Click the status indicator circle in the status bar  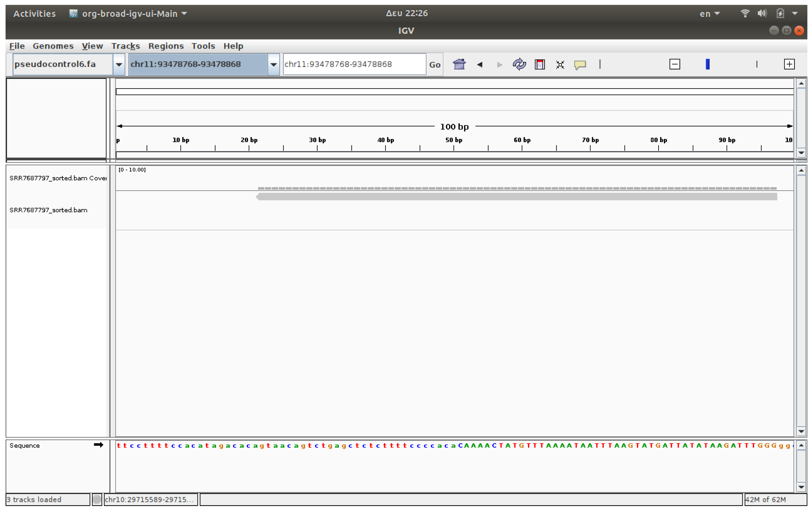[97, 499]
